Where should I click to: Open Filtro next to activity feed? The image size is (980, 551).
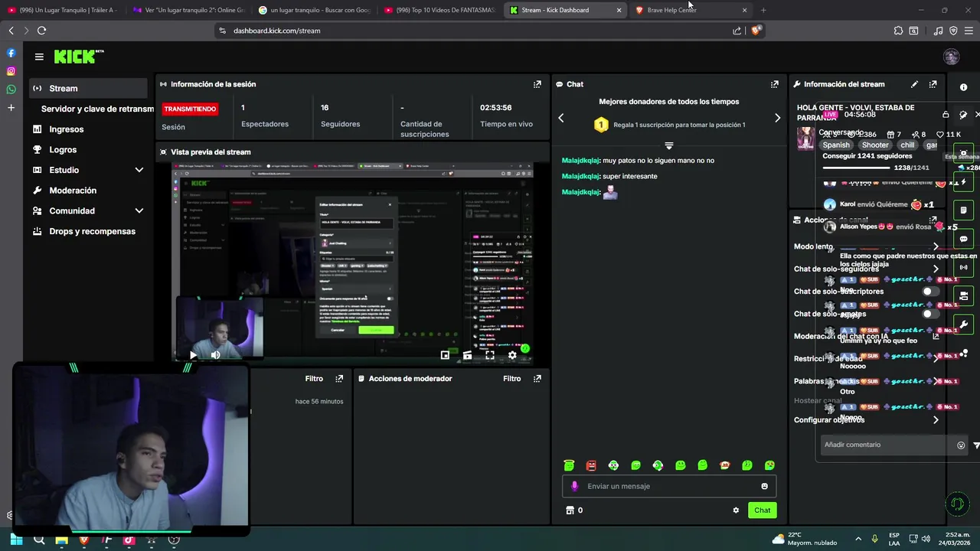tap(314, 378)
